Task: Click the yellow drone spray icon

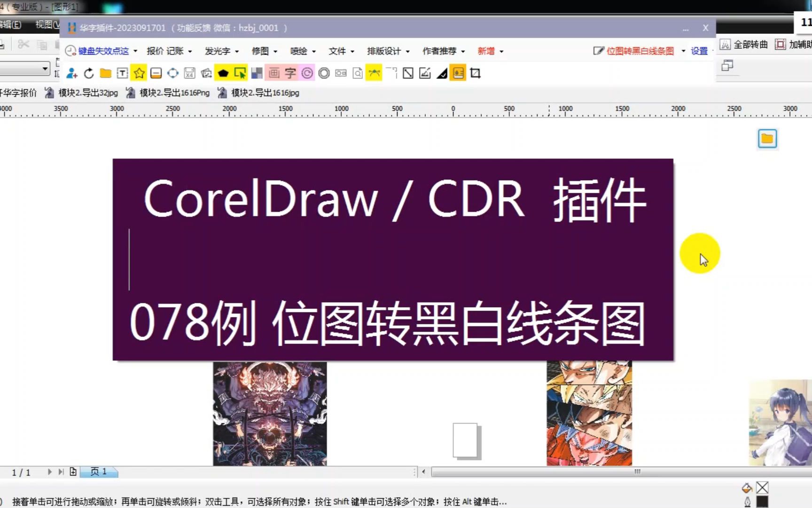Action: pos(374,72)
